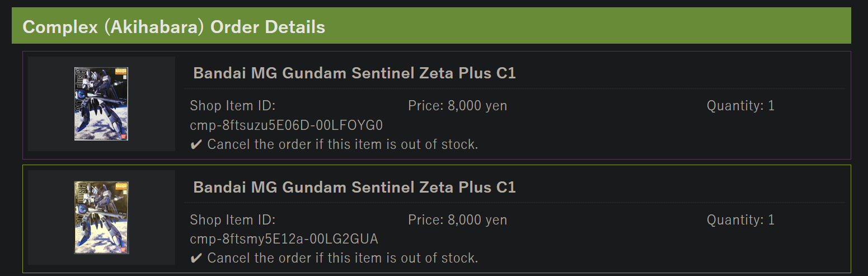Image resolution: width=868 pixels, height=276 pixels.
Task: Click the Zeta Plus C1 title above ID ending LG2GUA
Action: coord(354,187)
